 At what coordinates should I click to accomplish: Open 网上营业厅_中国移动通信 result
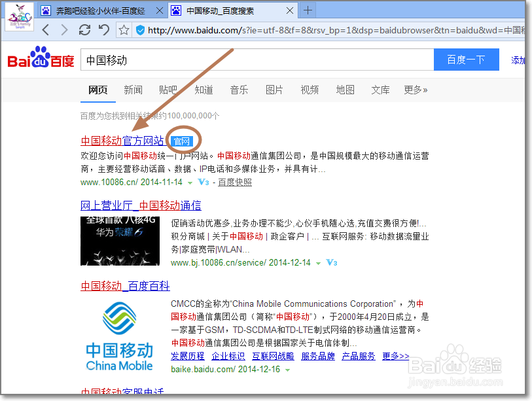click(x=141, y=205)
